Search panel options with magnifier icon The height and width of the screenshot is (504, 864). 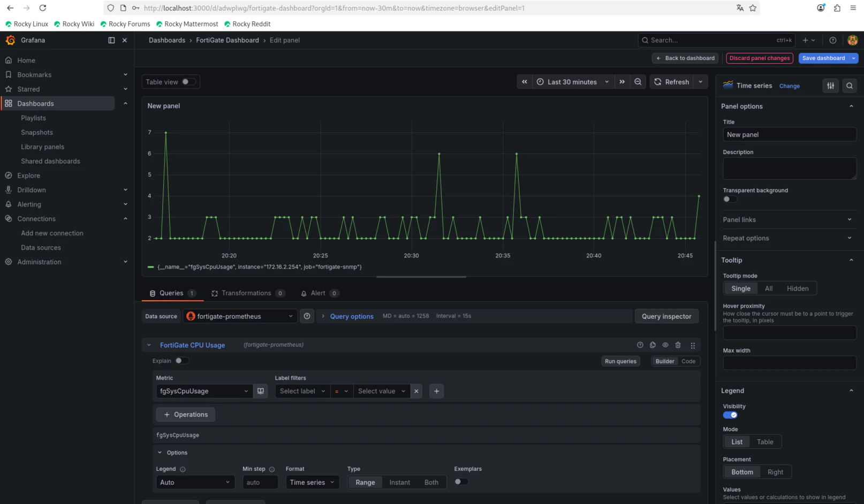(x=850, y=86)
